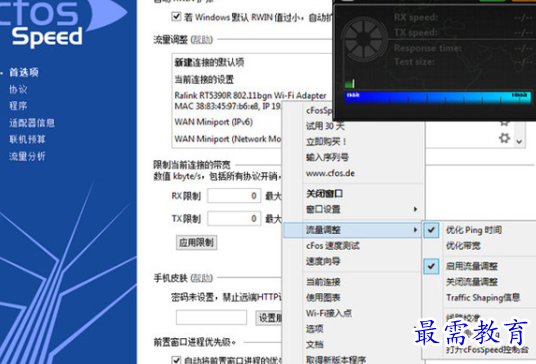Image resolution: width=536 pixels, height=364 pixels.
Task: Click the down arrow of adapter list scrollbar
Action: tap(519, 141)
